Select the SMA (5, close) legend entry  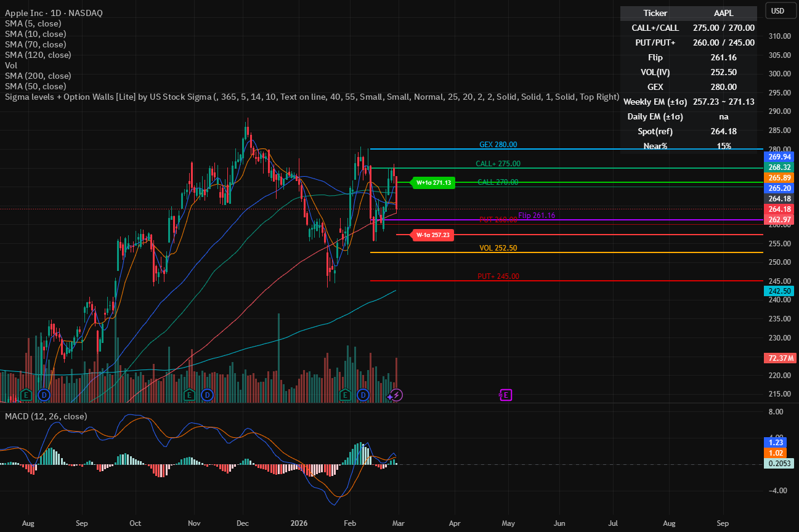[x=33, y=23]
